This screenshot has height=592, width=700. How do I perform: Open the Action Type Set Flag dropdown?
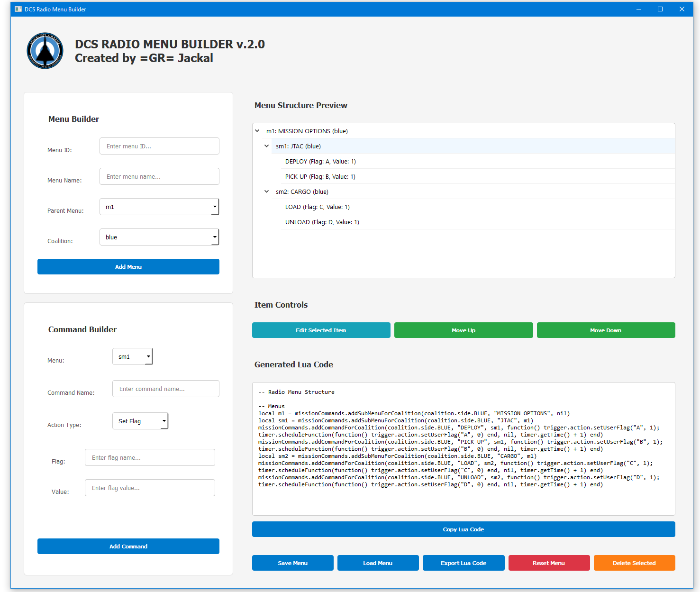click(x=140, y=421)
